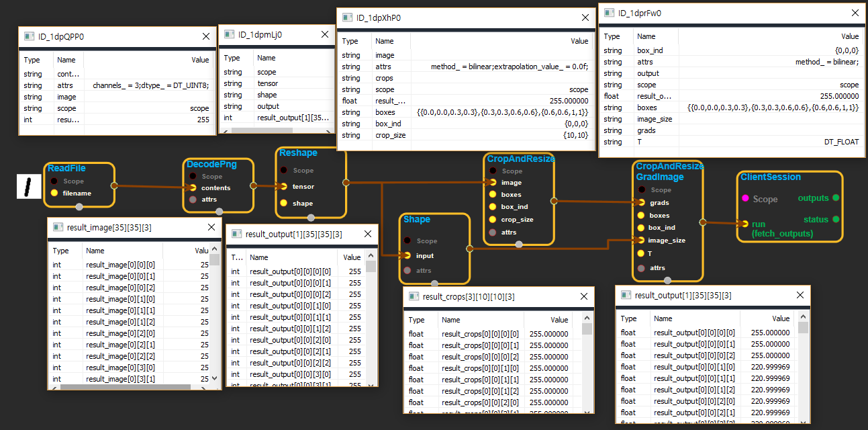Viewport: 868px width, 430px height.
Task: Click the contents pin on DecodePng node
Action: [193, 188]
